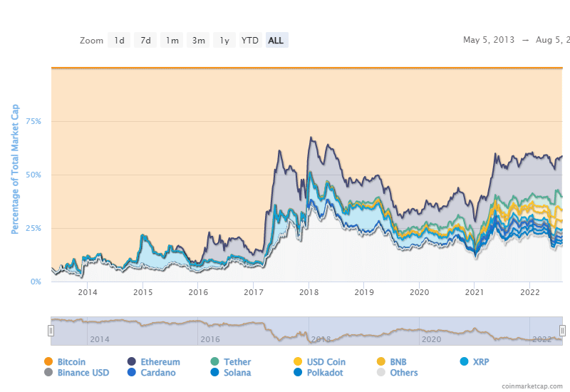Click the BNB legend marker

(x=382, y=362)
